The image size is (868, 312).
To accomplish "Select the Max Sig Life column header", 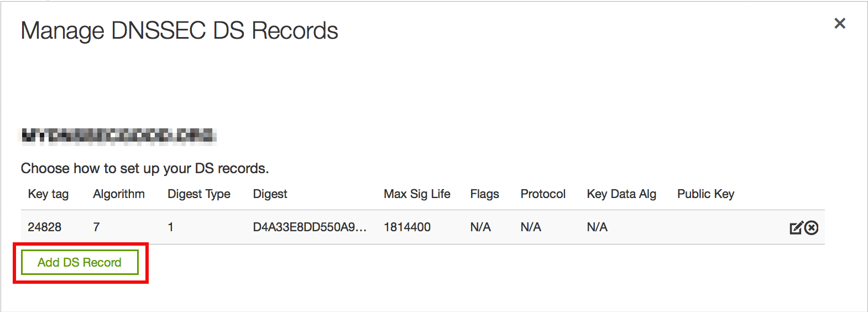I will [417, 194].
